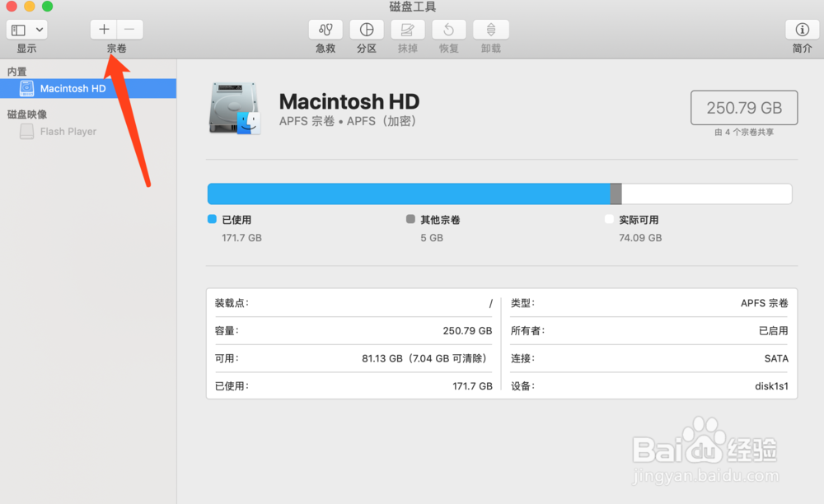Image resolution: width=824 pixels, height=504 pixels.
Task: Open the 简介 info button
Action: pos(802,30)
